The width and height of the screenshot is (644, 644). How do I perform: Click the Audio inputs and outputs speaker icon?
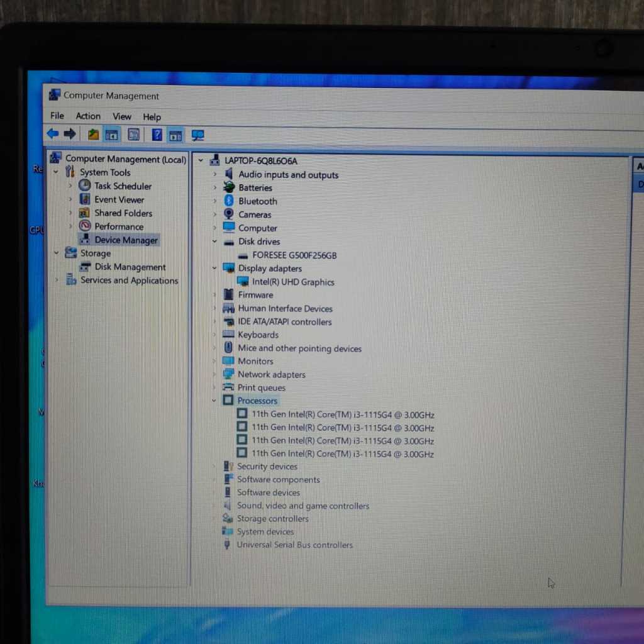tap(229, 174)
